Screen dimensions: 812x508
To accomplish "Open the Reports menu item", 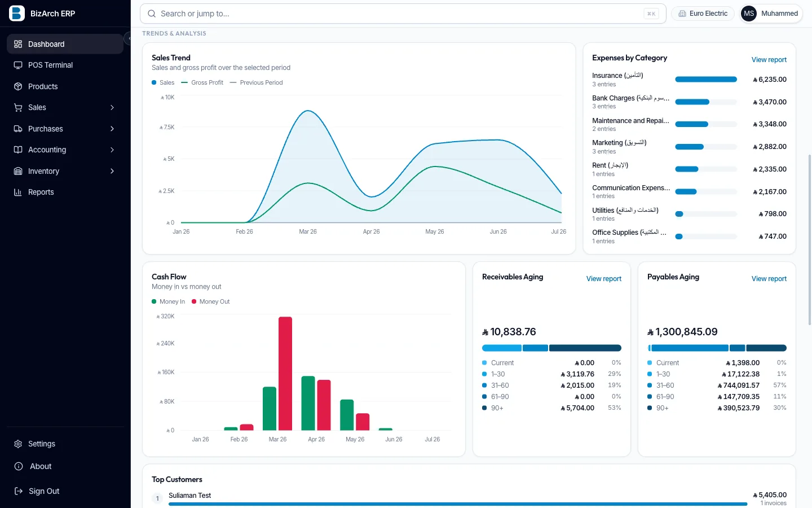I will (65, 192).
